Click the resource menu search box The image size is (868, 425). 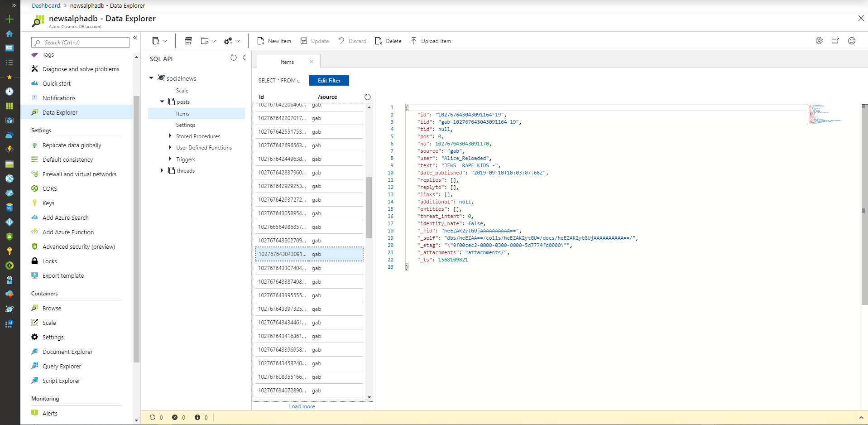click(80, 42)
